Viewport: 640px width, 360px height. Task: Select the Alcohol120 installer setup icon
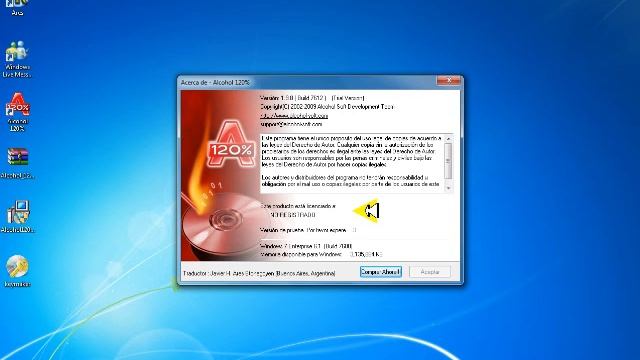pyautogui.click(x=17, y=216)
